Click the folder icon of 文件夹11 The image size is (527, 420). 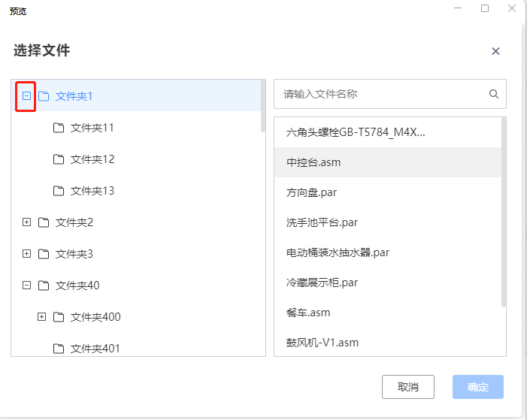(x=59, y=128)
